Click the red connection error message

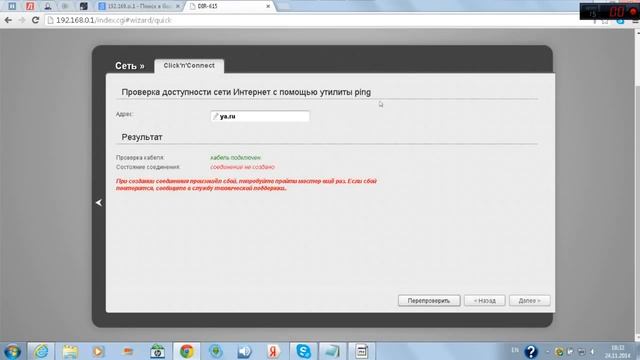246,184
